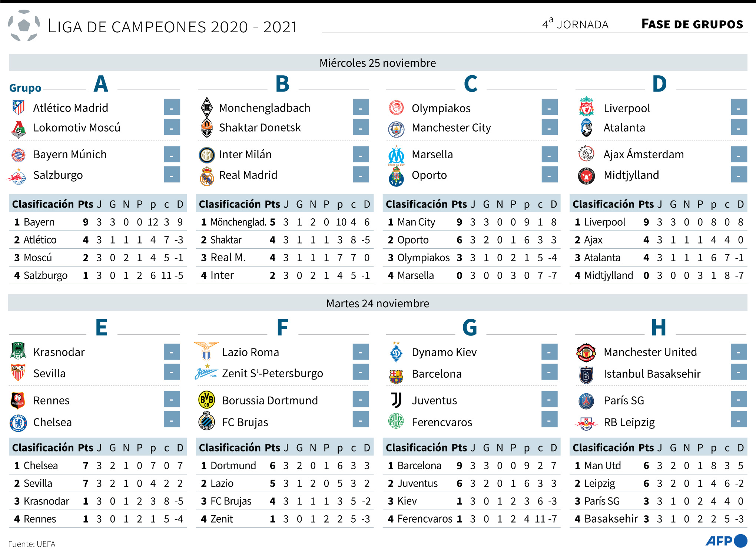Viewport: 756px width, 556px height.
Task: Click the Borussia Dortmund BVB logo
Action: (207, 400)
